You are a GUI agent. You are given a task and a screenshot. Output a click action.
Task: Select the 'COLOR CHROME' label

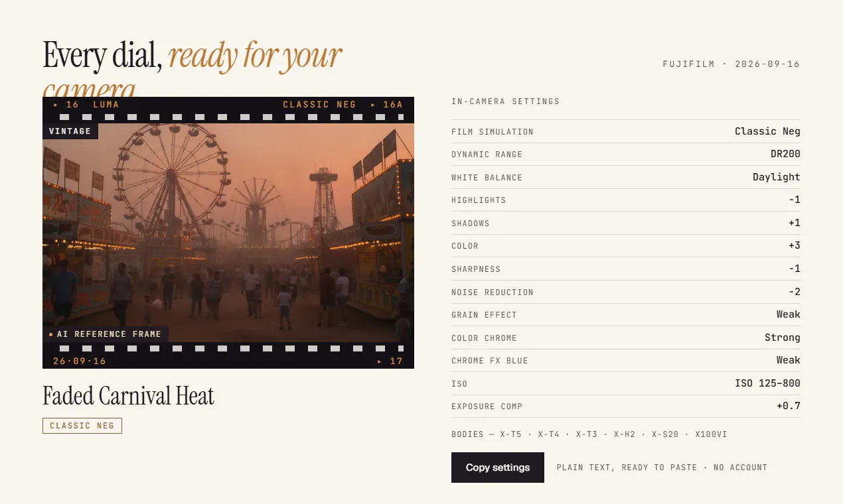click(x=484, y=338)
